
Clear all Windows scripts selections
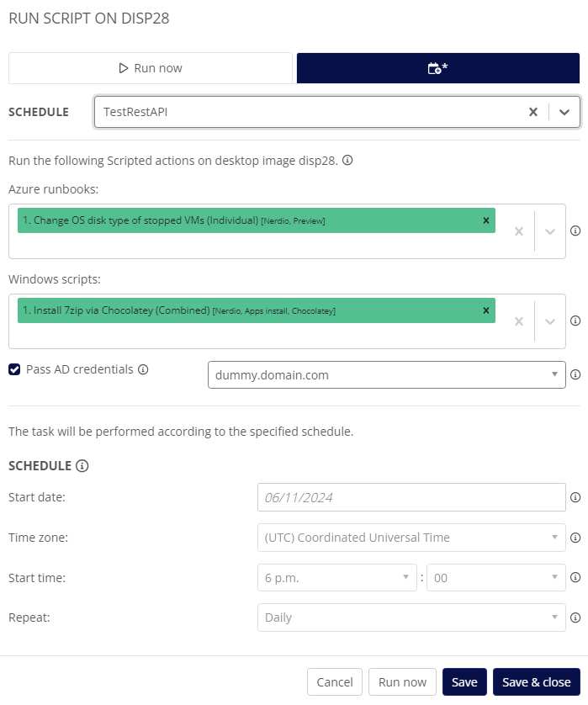(x=519, y=321)
